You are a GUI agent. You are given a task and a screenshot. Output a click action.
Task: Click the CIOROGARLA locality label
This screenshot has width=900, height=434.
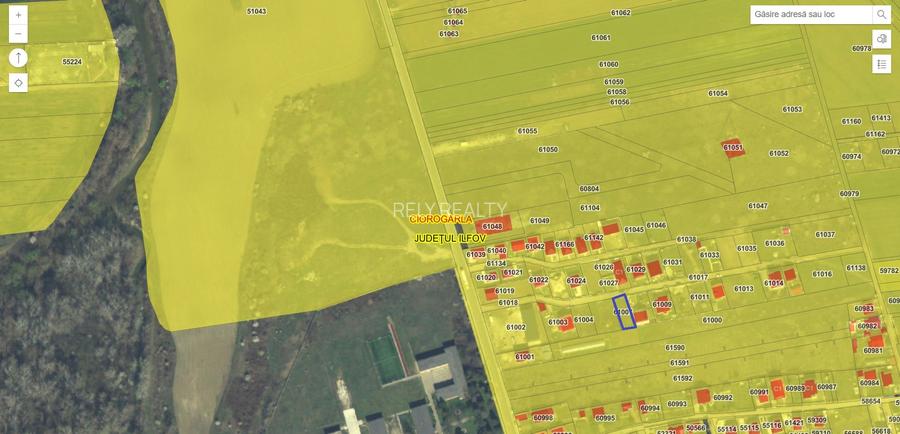pos(441,219)
